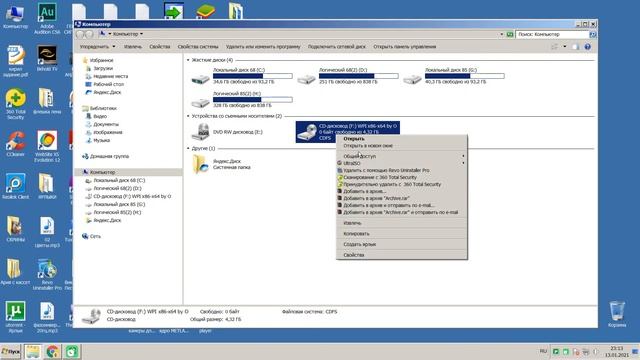The height and width of the screenshot is (360, 640).
Task: Open the Яндекс.Диск system folder icon
Action: [200, 164]
